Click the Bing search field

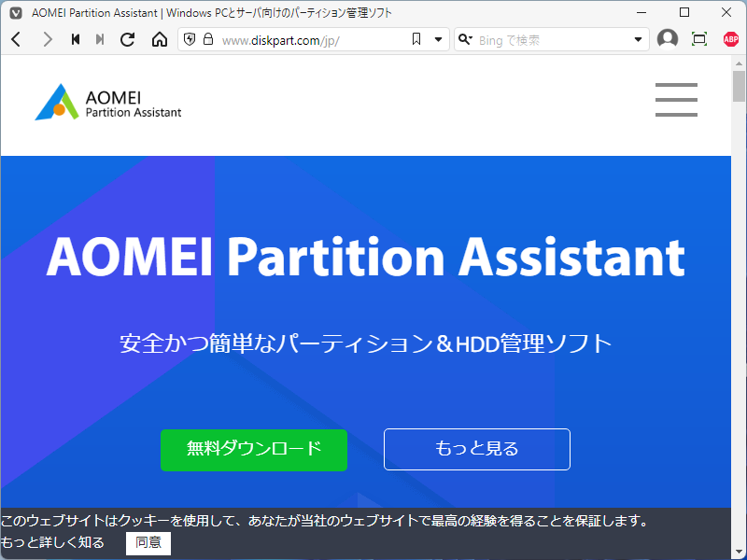[x=553, y=40]
